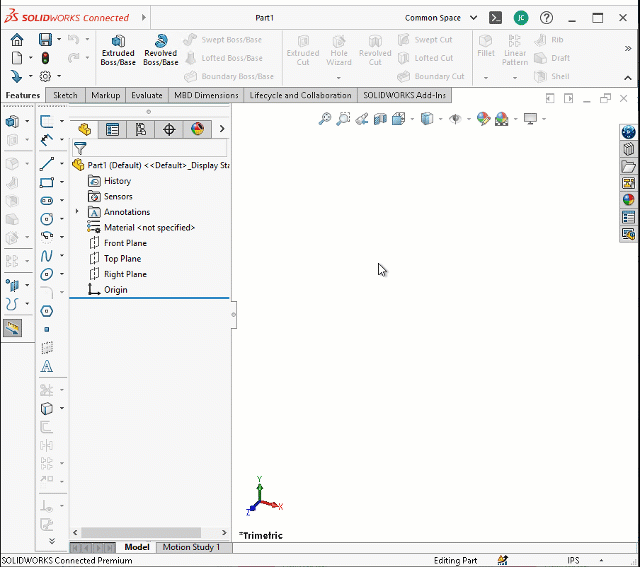Screen dimensions: 640x567
Task: Open the History folder
Action: click(109, 181)
